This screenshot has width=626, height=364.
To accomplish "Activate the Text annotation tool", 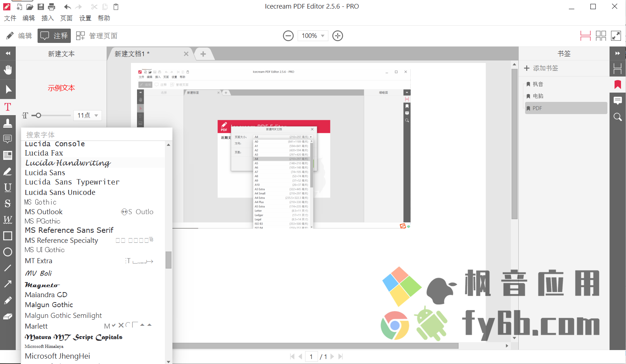I will (x=8, y=107).
